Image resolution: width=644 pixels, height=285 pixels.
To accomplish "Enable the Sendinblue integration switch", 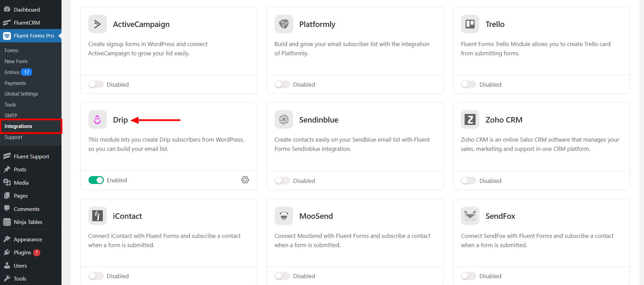I will [282, 181].
